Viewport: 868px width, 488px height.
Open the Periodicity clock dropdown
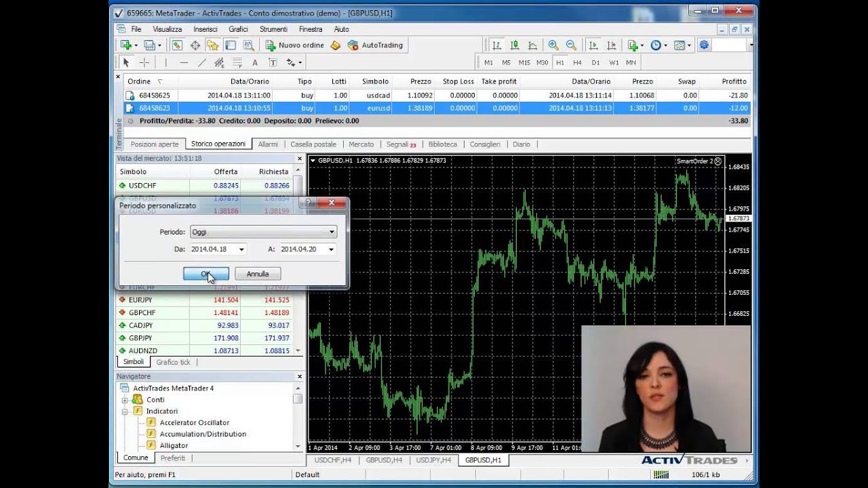(x=658, y=45)
